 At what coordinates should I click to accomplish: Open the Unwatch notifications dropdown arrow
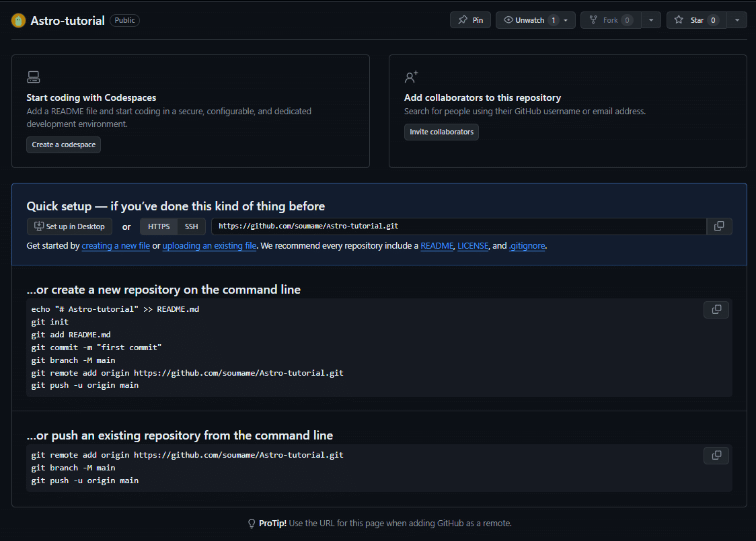[566, 20]
